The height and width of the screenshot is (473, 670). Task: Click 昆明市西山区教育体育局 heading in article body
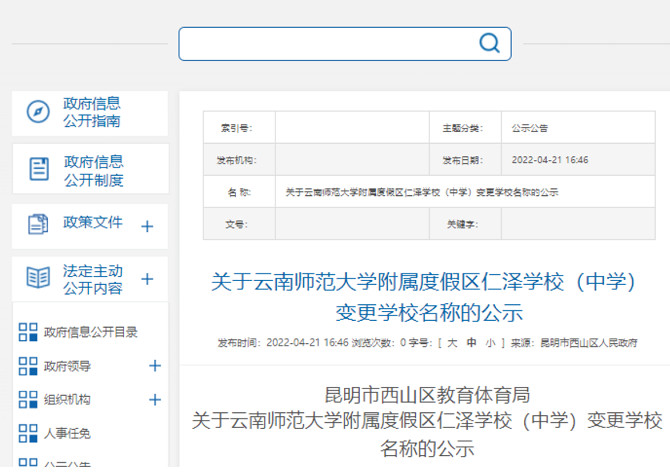coord(427,395)
